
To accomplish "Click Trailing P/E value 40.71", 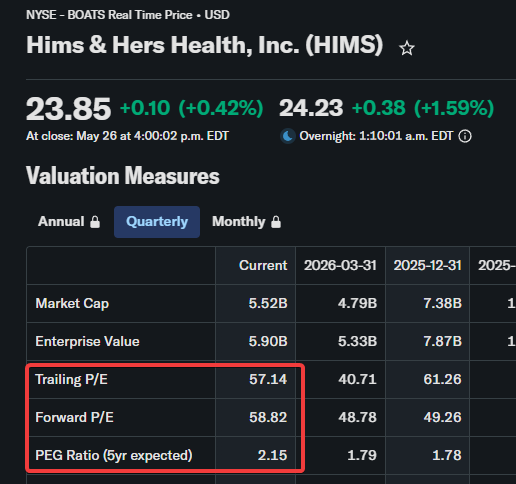I will pyautogui.click(x=357, y=380).
